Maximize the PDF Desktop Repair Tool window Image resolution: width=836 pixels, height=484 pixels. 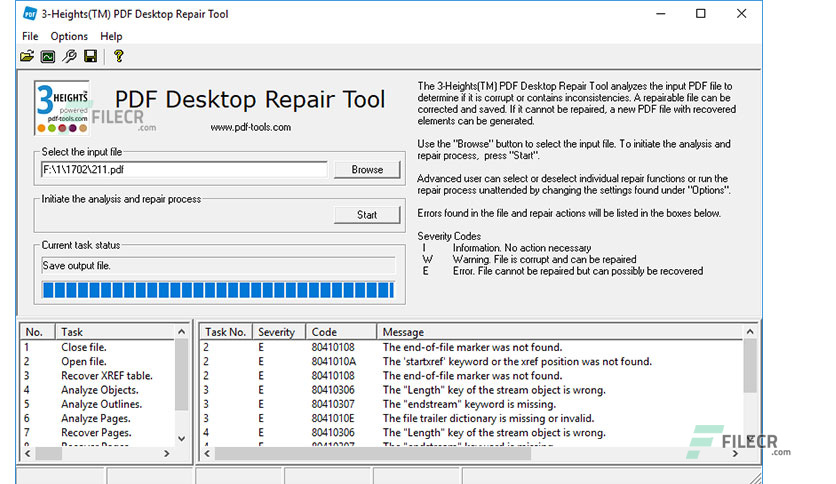701,14
